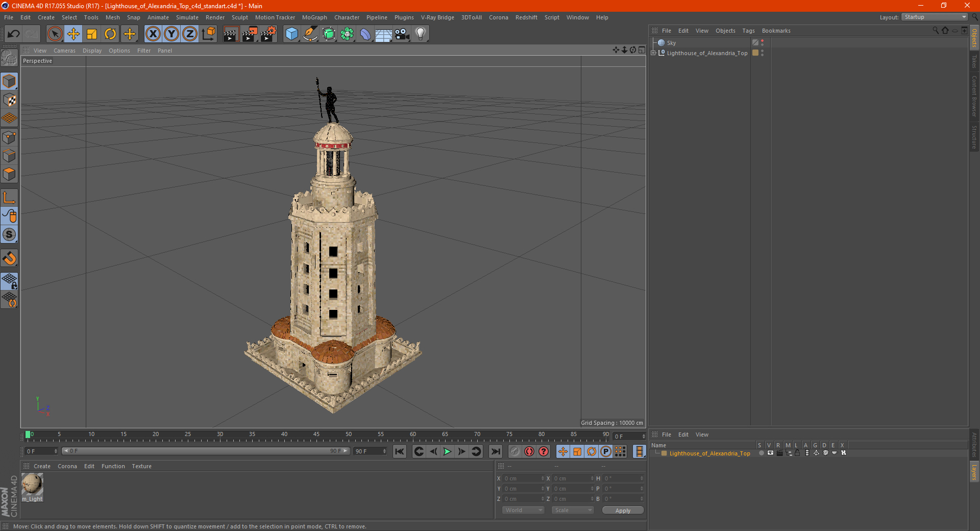Viewport: 980px width, 531px height.
Task: Play animation forward
Action: (447, 451)
